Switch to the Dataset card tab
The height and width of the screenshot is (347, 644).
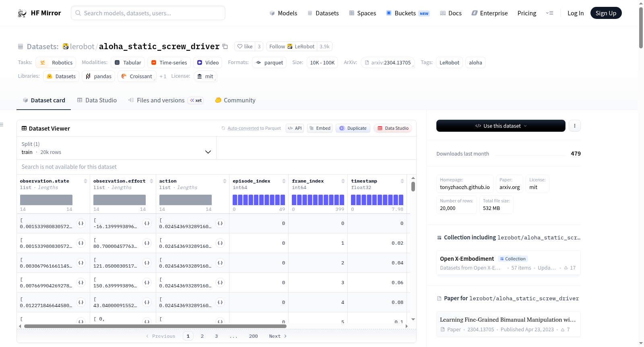tap(44, 100)
